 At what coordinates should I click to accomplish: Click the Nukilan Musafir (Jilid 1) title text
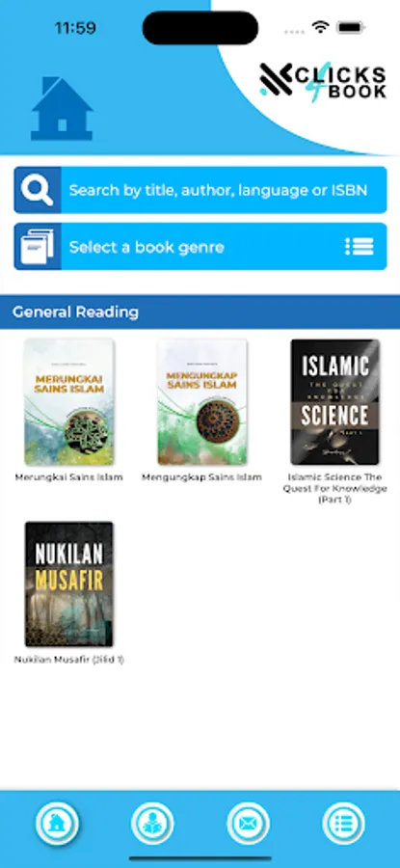click(69, 660)
